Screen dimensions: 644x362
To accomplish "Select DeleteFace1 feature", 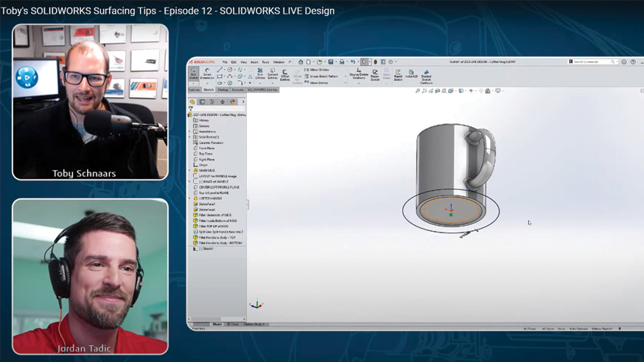I will point(204,204).
